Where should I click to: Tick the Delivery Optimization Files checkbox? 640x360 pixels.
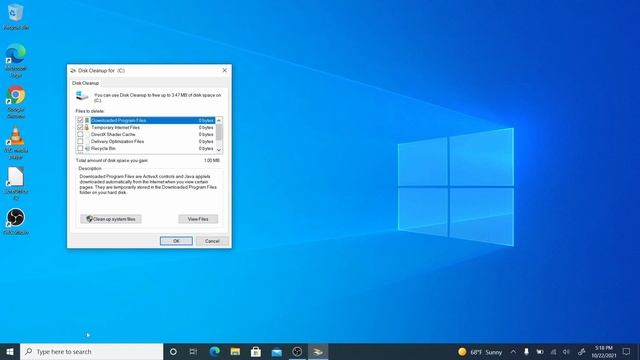coord(80,141)
